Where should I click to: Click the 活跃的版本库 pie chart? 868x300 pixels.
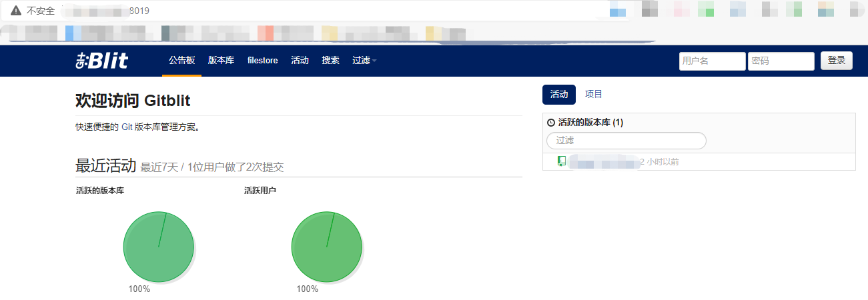[x=159, y=247]
